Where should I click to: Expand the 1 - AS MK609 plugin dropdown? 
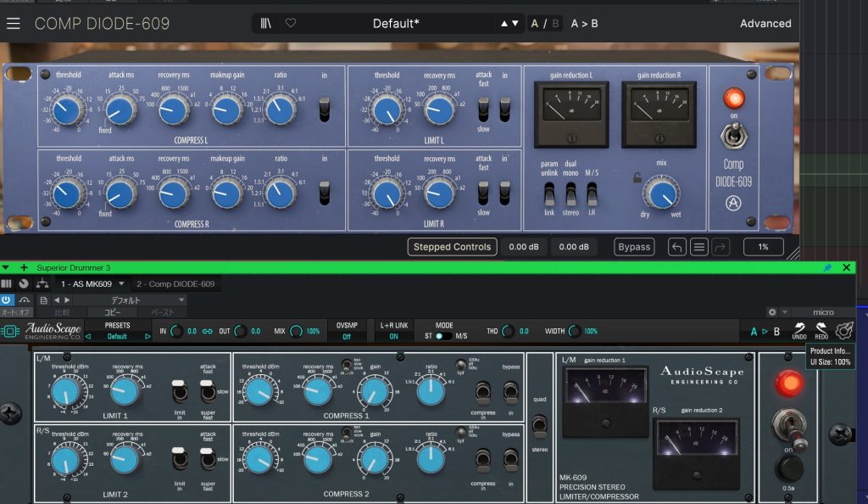[x=121, y=283]
